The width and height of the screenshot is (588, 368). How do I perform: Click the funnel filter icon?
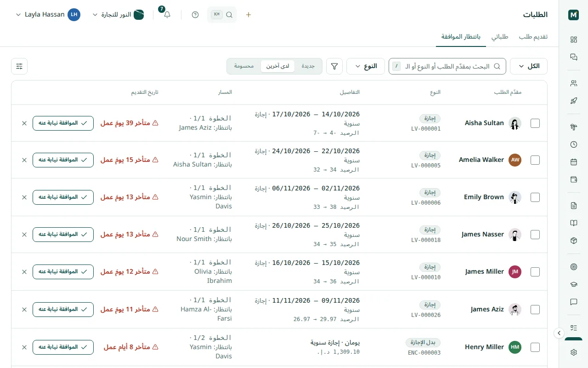coord(334,66)
